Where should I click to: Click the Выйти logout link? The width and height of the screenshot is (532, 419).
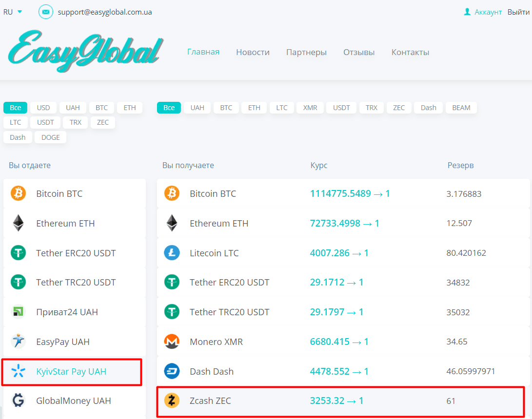coord(518,12)
